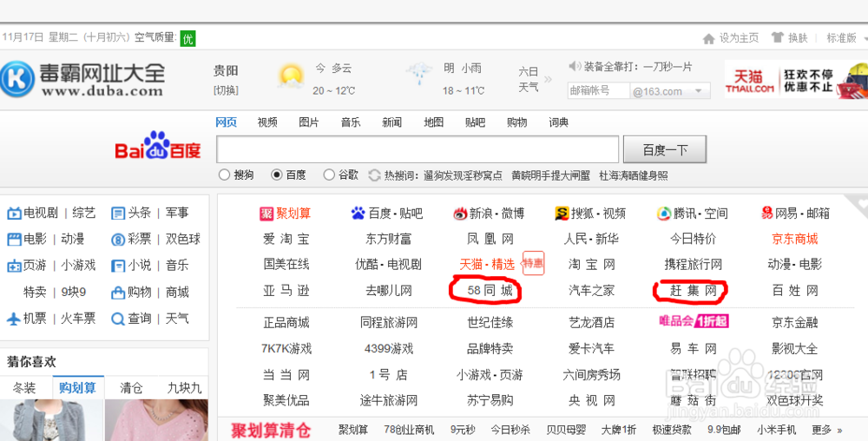The height and width of the screenshot is (441, 868).
Task: Click the 百度一下 search button
Action: pyautogui.click(x=665, y=149)
